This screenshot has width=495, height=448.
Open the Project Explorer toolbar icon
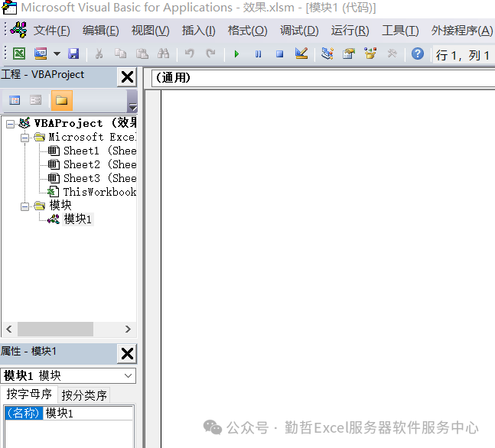click(327, 54)
